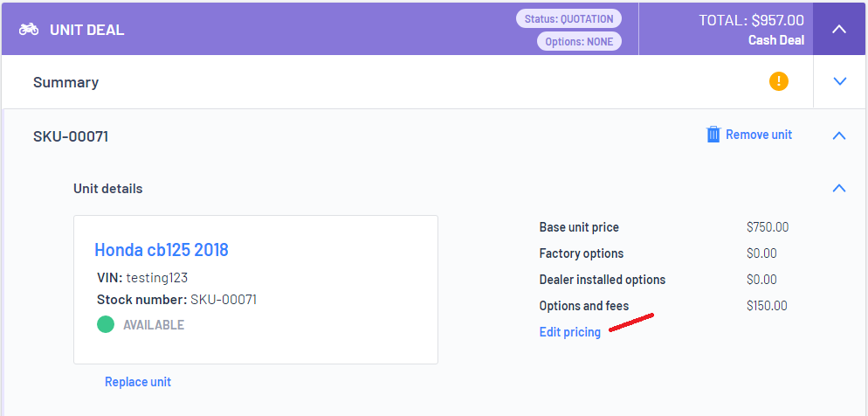Screen dimensions: 868x416
Task: Open the Honda cb125 2018 unit link
Action: coord(161,249)
